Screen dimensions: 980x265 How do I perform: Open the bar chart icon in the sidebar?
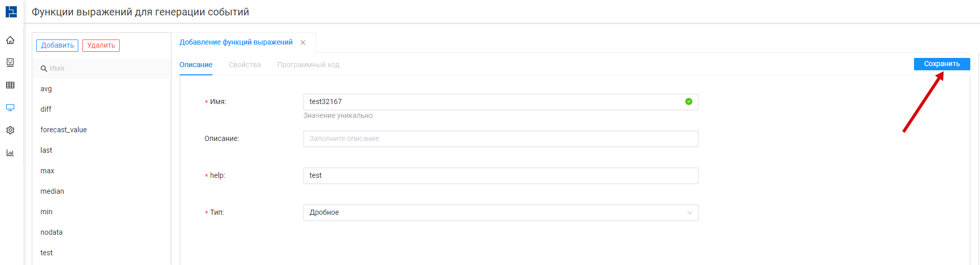click(x=10, y=153)
